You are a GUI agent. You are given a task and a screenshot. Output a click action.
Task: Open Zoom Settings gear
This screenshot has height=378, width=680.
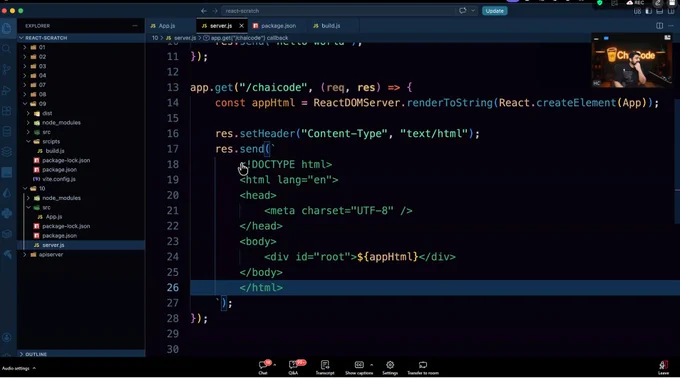[x=390, y=367]
